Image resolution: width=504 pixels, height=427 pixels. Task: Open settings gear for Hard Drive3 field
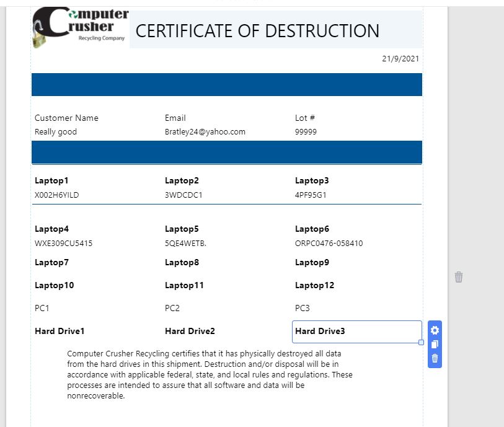pos(435,331)
